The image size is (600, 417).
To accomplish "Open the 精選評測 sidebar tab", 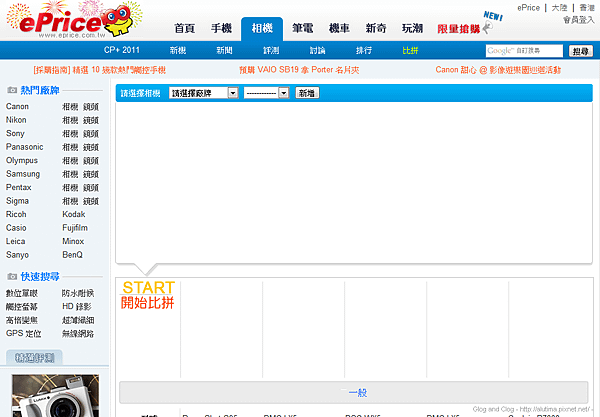I will click(34, 358).
